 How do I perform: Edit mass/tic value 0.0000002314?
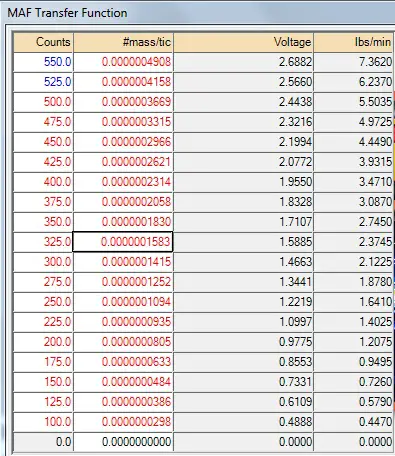123,182
